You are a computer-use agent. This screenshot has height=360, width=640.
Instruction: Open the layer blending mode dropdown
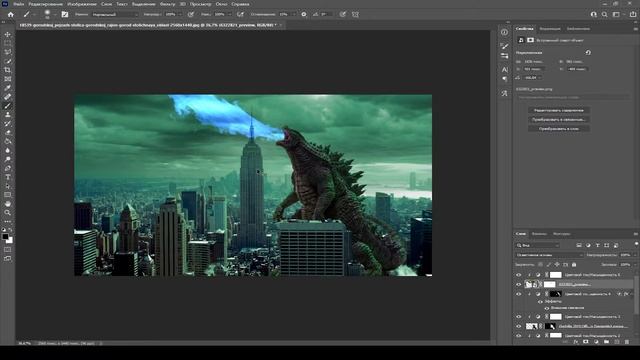click(549, 255)
